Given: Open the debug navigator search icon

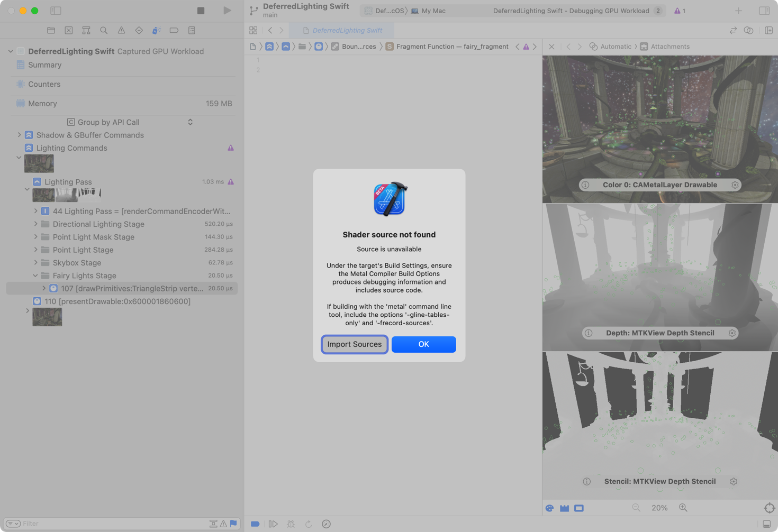Looking at the screenshot, I should pos(104,30).
